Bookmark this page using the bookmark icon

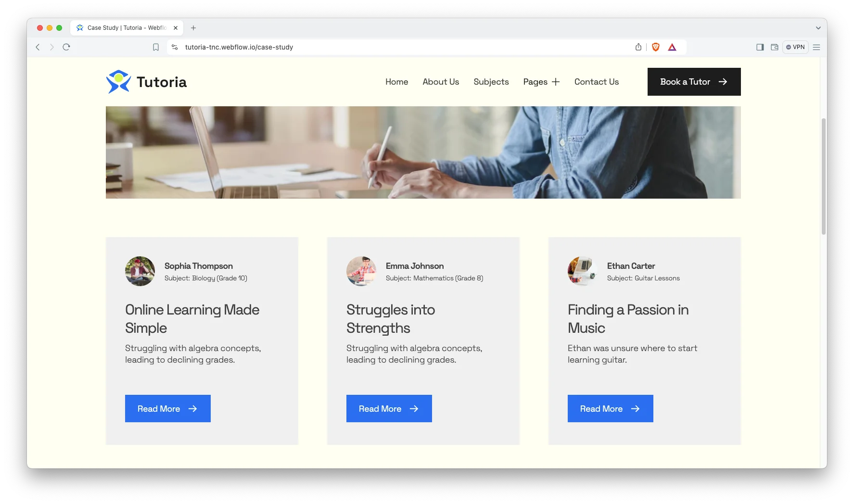click(x=156, y=47)
